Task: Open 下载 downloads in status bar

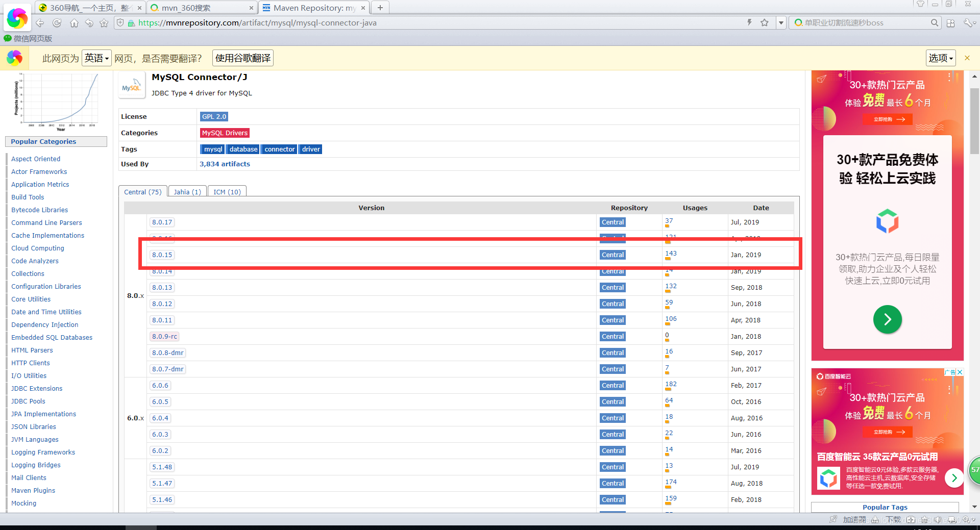Action: point(893,519)
